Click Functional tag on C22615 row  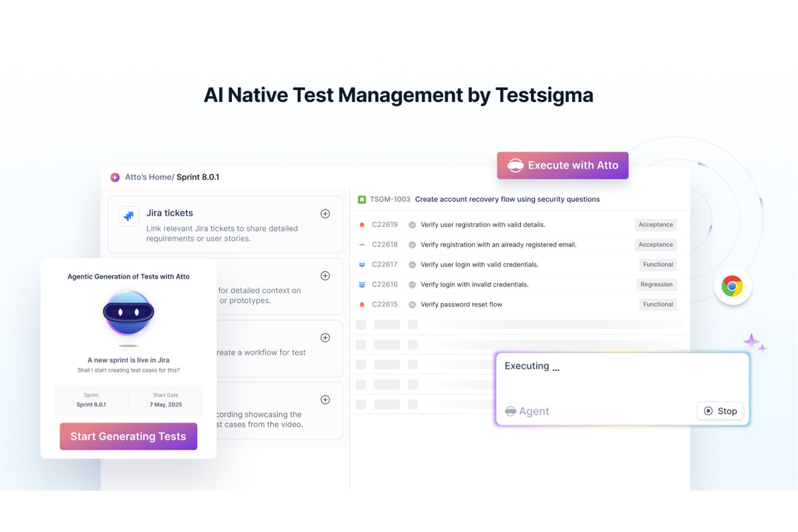tap(658, 305)
